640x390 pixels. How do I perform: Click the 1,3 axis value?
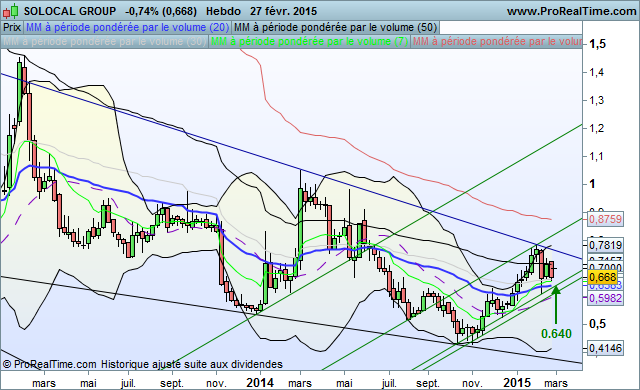tap(596, 100)
